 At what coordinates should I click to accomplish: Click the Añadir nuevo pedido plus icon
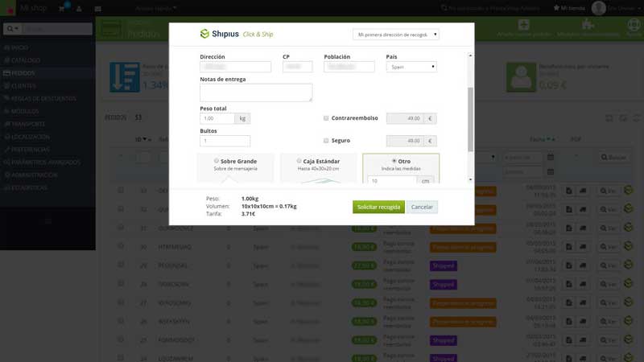(524, 25)
